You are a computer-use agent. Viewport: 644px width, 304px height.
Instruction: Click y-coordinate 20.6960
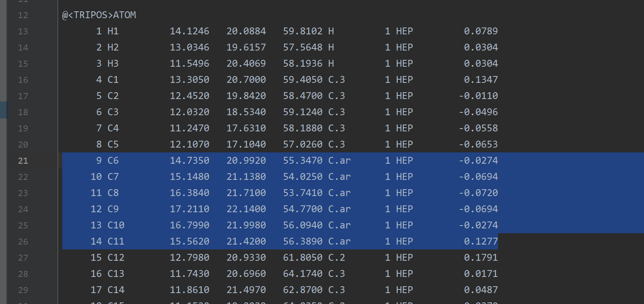click(246, 274)
